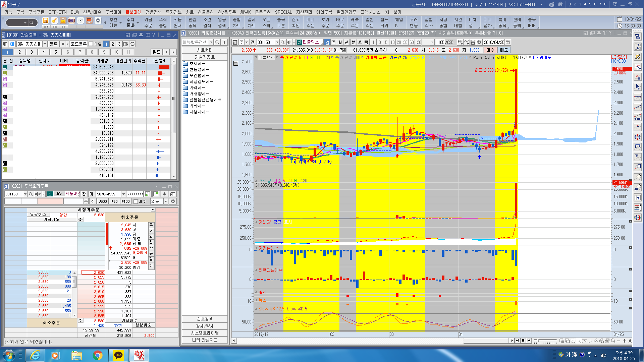Click the 시스템트레이딩 button
The image size is (644, 362).
[x=205, y=333]
